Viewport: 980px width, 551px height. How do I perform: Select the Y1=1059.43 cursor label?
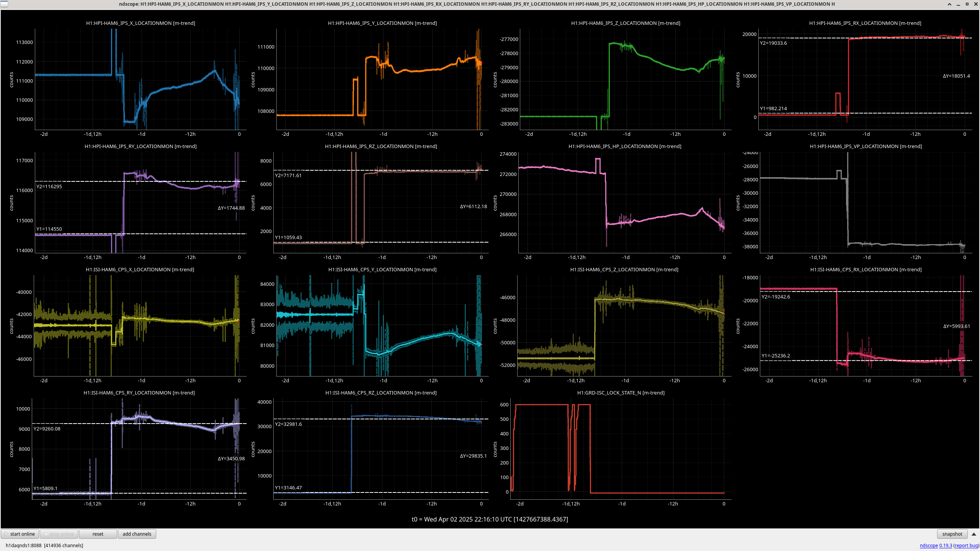[288, 237]
